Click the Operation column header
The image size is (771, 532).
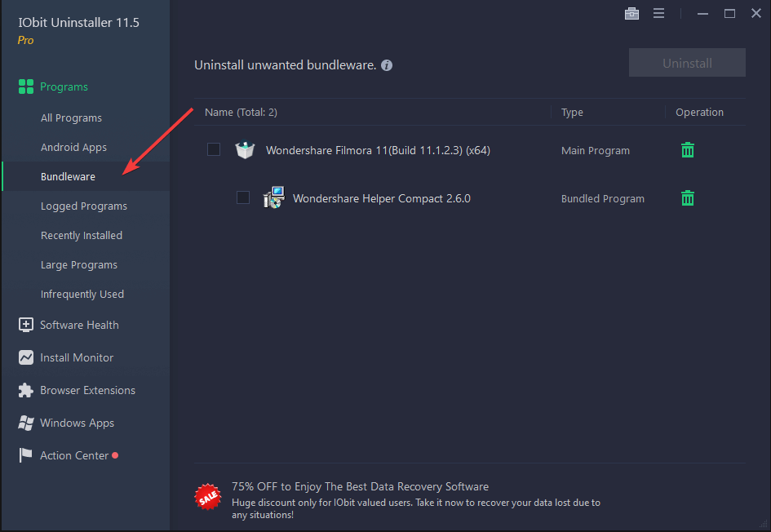point(699,112)
